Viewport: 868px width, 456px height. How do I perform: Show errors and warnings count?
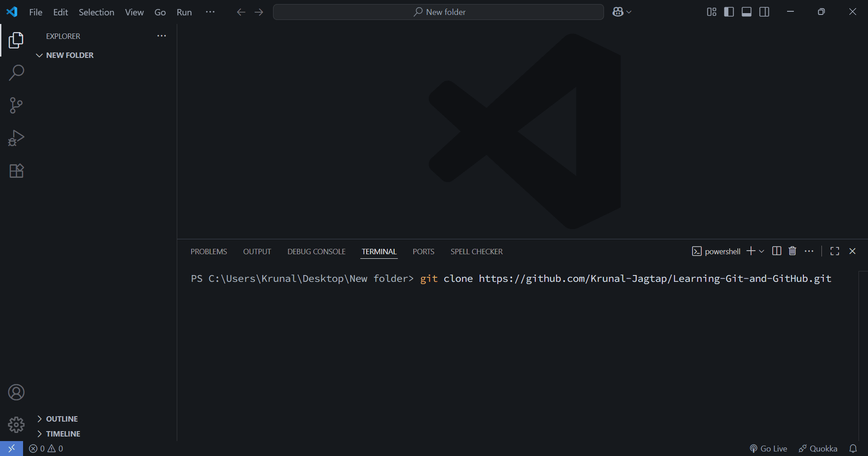click(46, 449)
